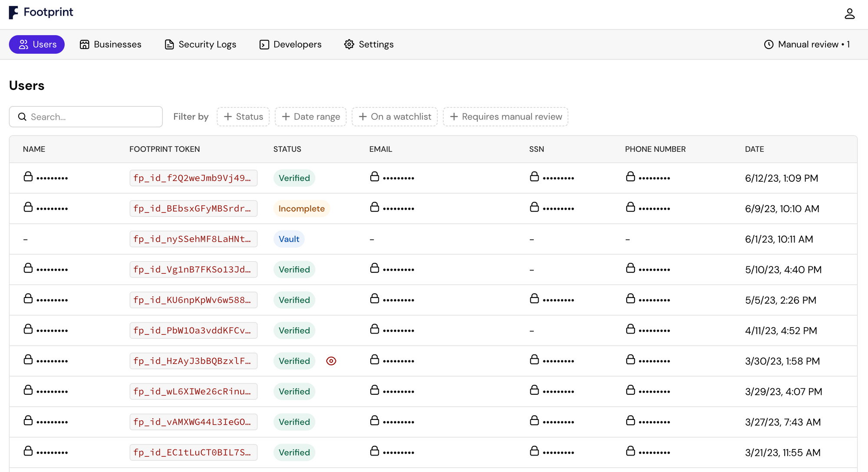The height and width of the screenshot is (472, 868).
Task: Copy token fp_id_nySSehMF8LaHNt
Action: point(193,239)
